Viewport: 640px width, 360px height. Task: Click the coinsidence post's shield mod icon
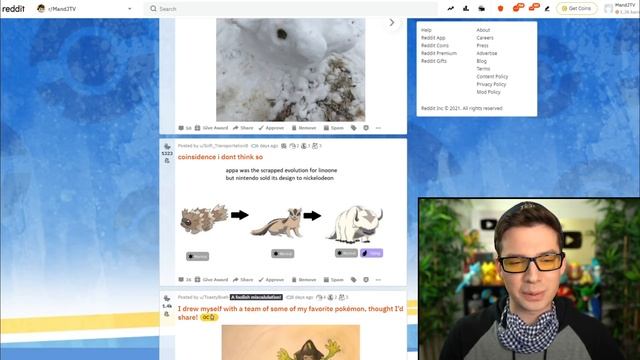click(366, 280)
